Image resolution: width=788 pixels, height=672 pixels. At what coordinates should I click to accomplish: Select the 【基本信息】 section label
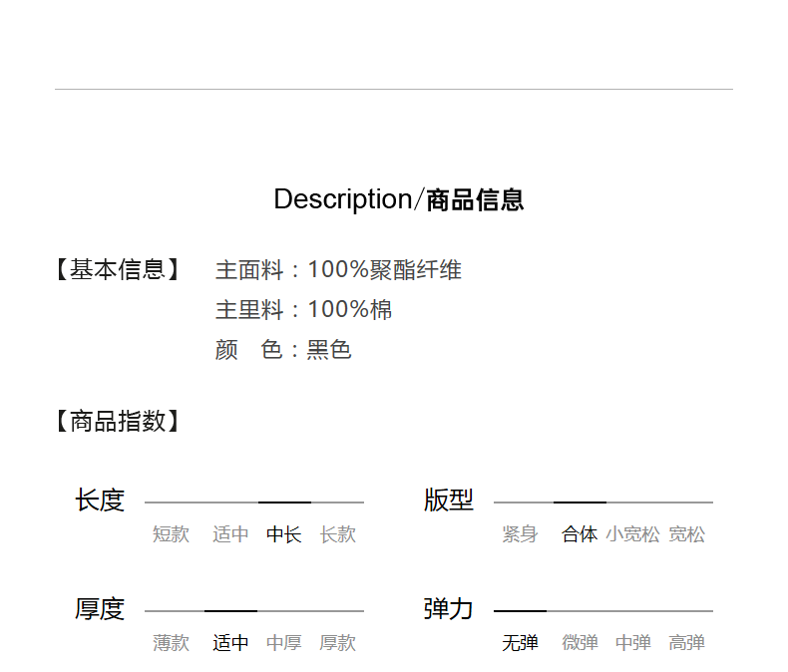pos(118,270)
